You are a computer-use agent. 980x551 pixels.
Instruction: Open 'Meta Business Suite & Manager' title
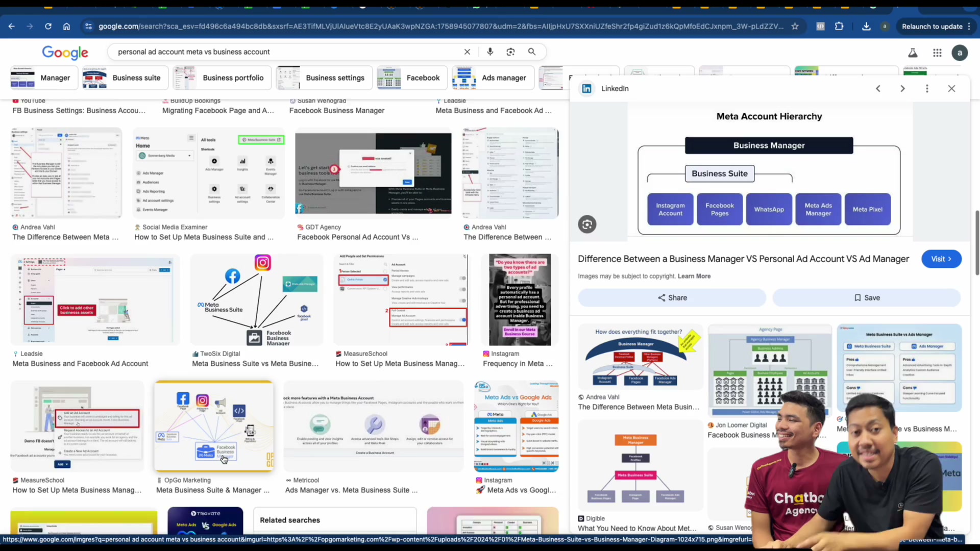click(212, 490)
